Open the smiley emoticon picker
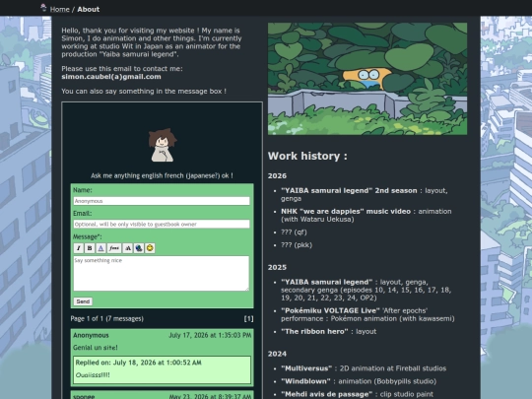This screenshot has width=532, height=399. (150, 248)
